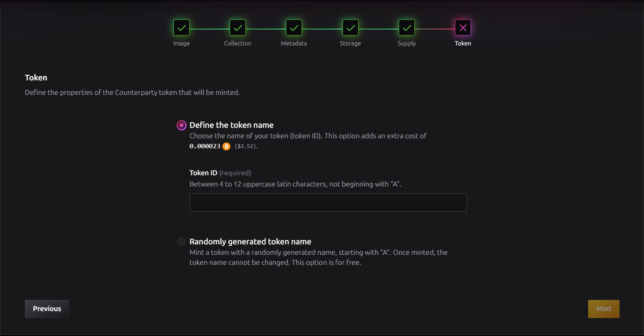Image resolution: width=644 pixels, height=336 pixels.
Task: Choose the Randomly generated token name radio
Action: coord(181,242)
